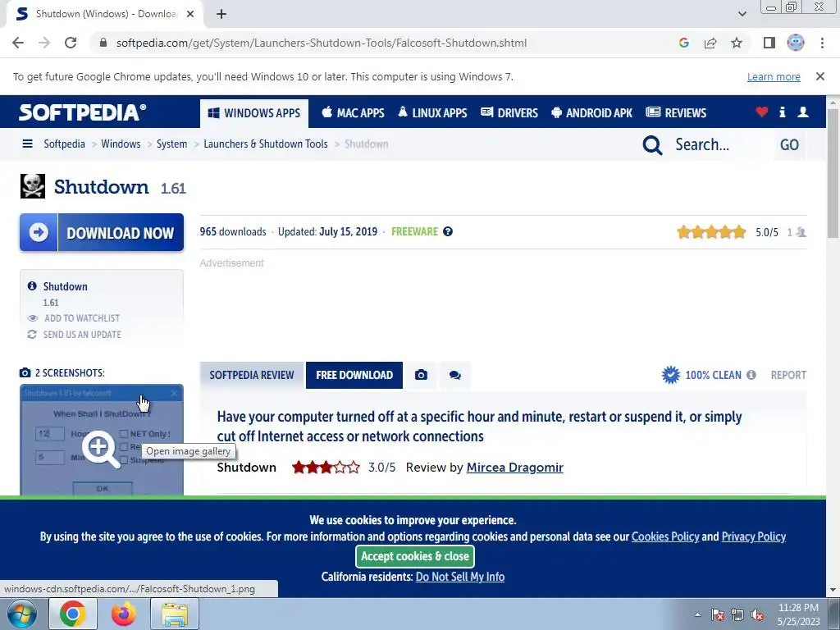840x630 pixels.
Task: Click the red heart icon
Action: tap(762, 112)
